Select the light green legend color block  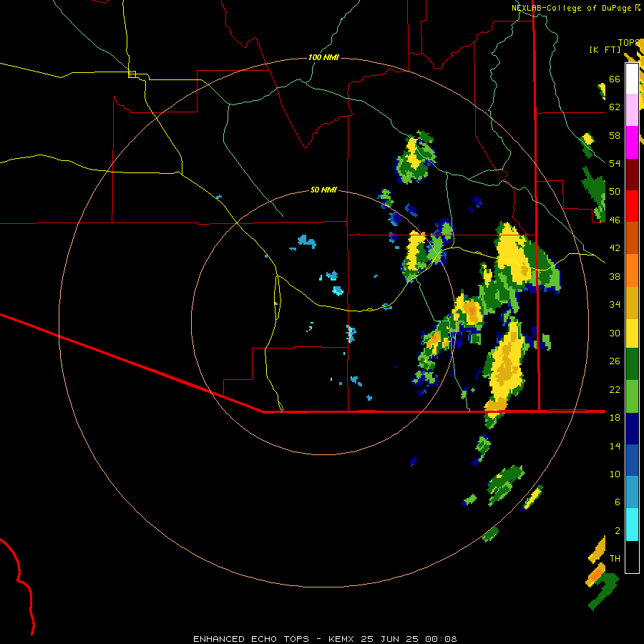(632, 396)
